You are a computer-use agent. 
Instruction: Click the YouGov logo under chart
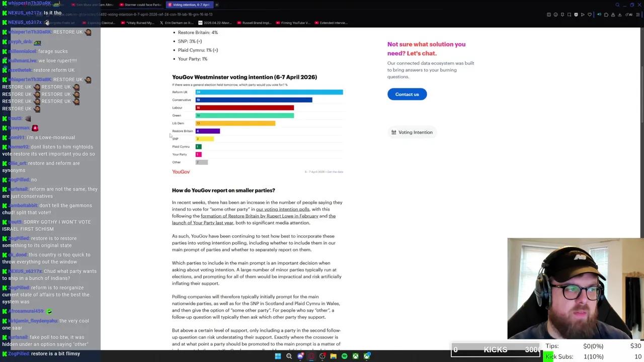pyautogui.click(x=181, y=172)
